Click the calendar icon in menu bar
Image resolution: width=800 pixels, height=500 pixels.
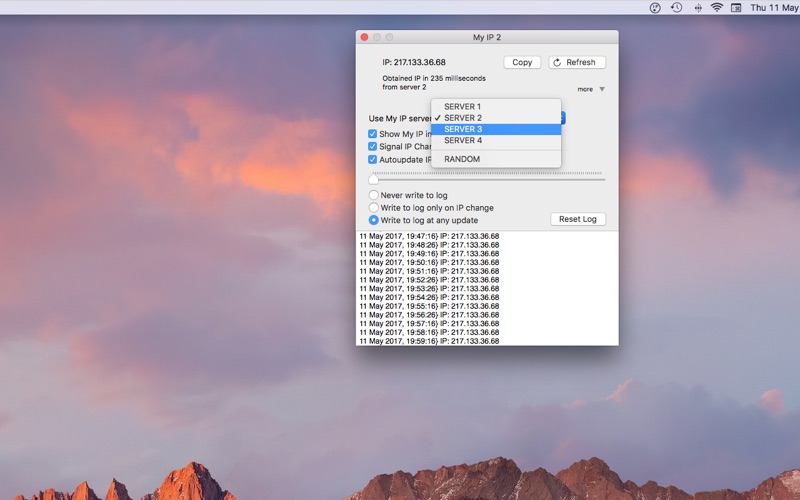tap(736, 8)
